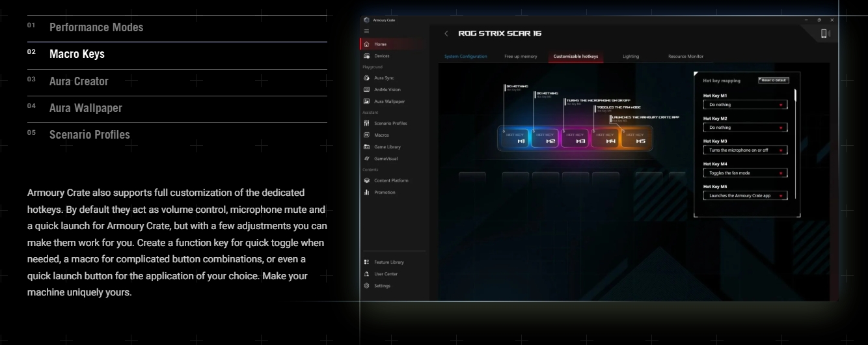The image size is (868, 345).
Task: Click the Contents section header in sidebar
Action: point(371,169)
